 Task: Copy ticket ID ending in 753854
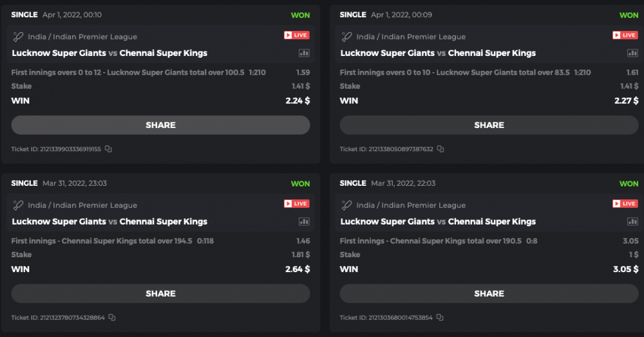(440, 318)
